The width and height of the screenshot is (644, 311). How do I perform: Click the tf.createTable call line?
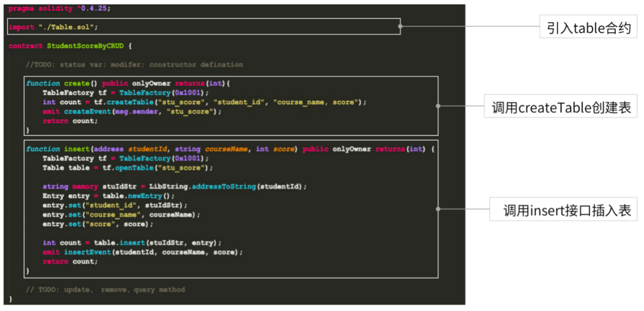(x=204, y=101)
